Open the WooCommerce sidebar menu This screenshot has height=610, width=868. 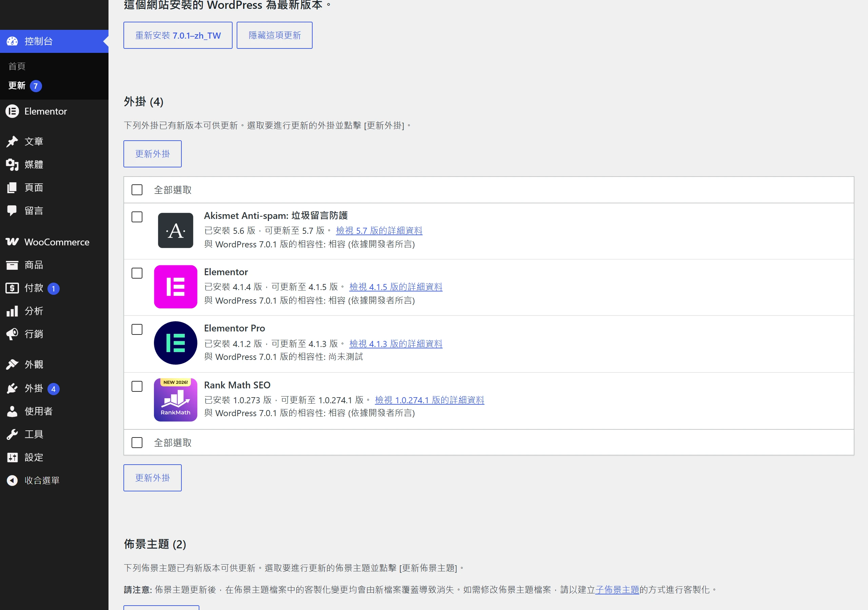[x=54, y=242]
